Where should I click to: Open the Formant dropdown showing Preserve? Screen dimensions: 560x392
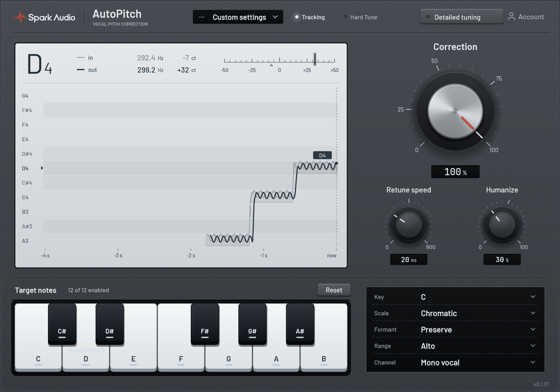point(455,330)
